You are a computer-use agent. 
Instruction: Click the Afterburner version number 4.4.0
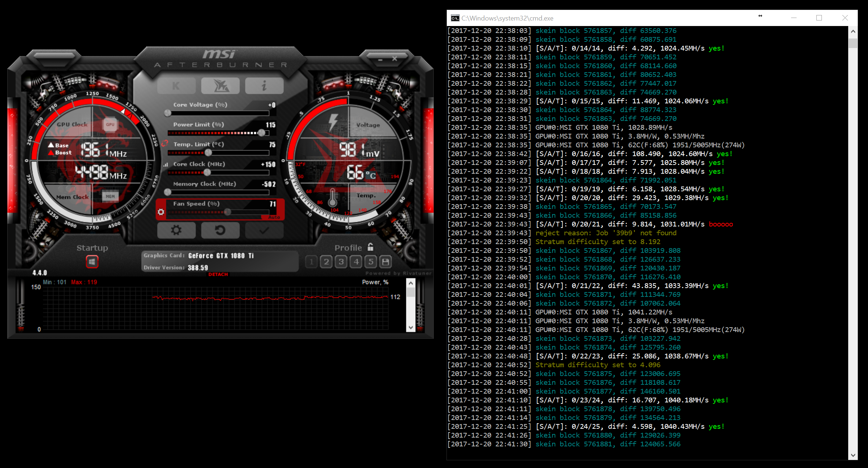tap(40, 273)
